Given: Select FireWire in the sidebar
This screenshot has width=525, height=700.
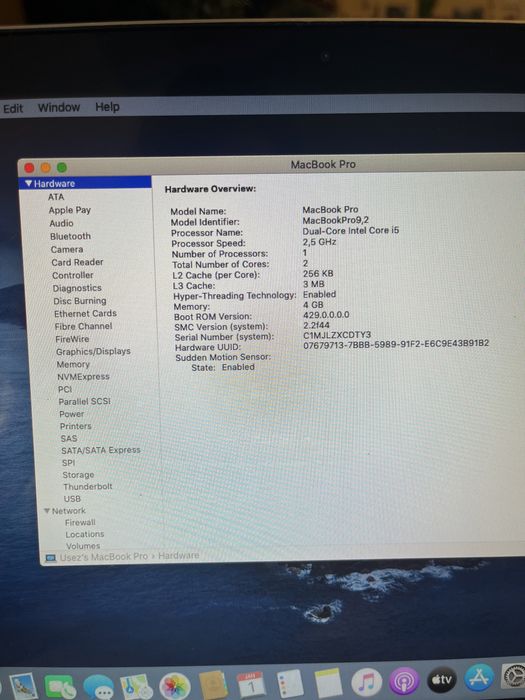Looking at the screenshot, I should click(x=72, y=339).
